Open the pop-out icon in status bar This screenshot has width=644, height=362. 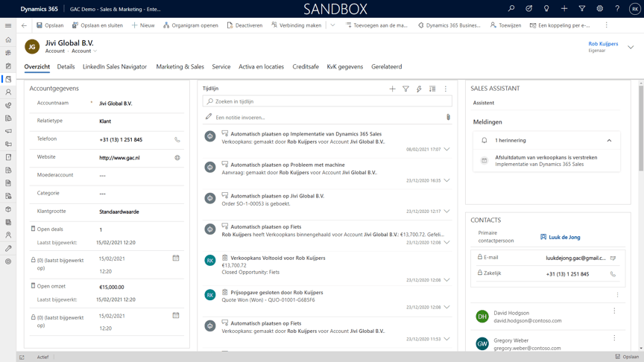[22, 357]
